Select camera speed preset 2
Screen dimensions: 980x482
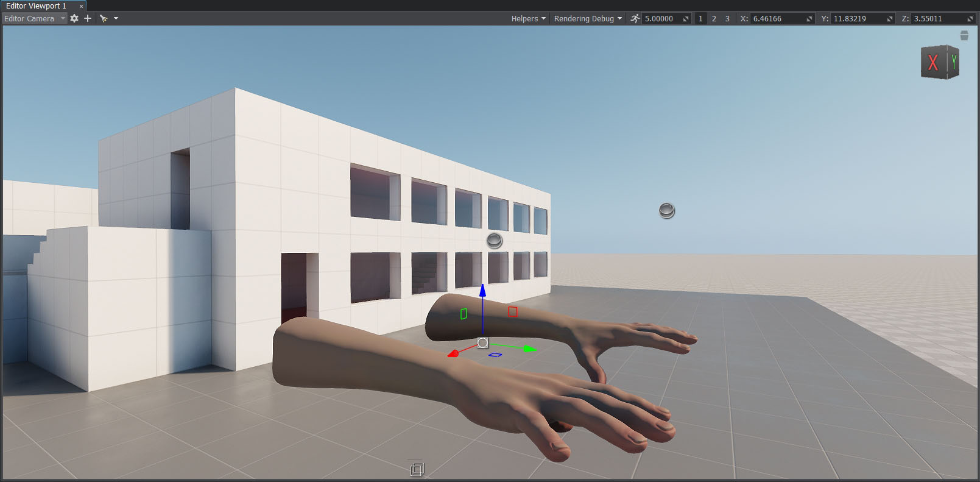[714, 18]
